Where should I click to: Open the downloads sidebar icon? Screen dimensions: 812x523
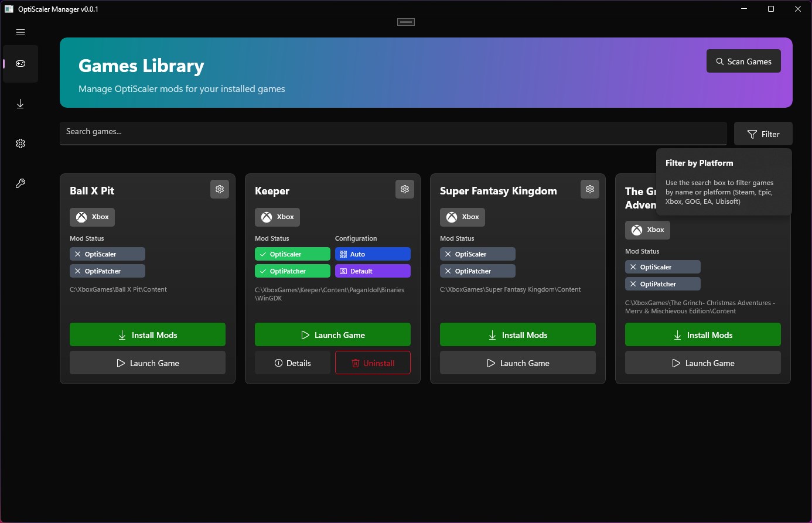click(x=21, y=104)
